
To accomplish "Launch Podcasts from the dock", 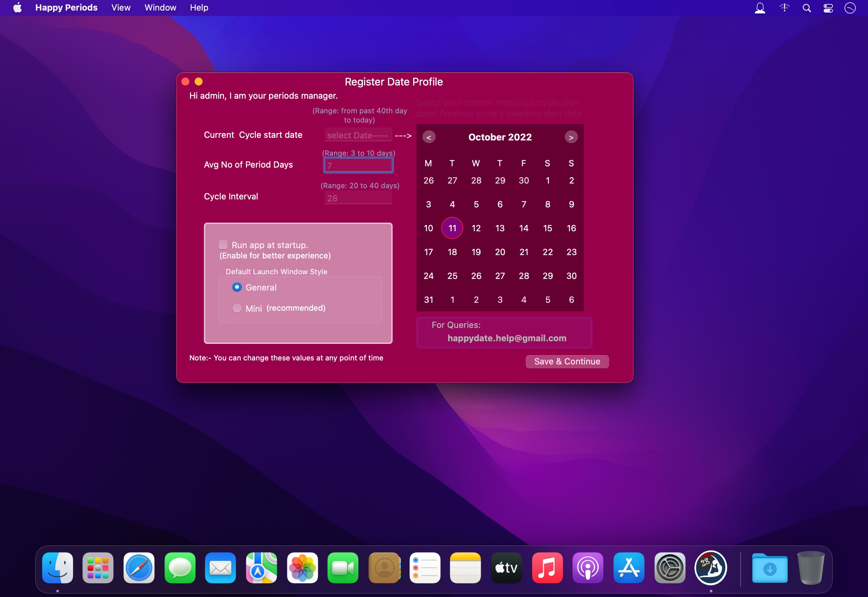I will pos(588,568).
